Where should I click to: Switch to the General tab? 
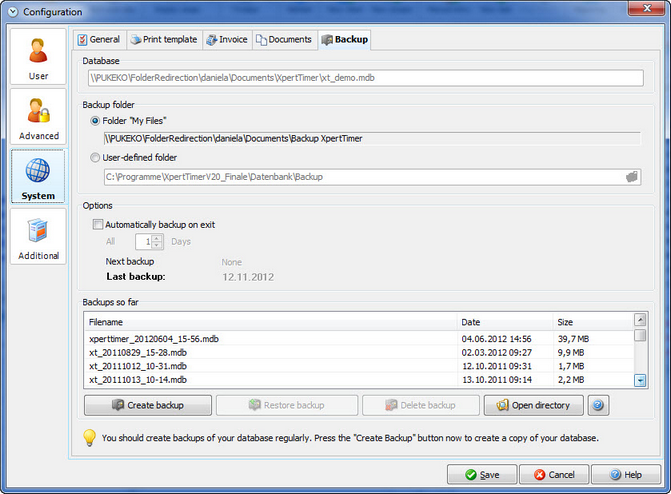[x=99, y=40]
